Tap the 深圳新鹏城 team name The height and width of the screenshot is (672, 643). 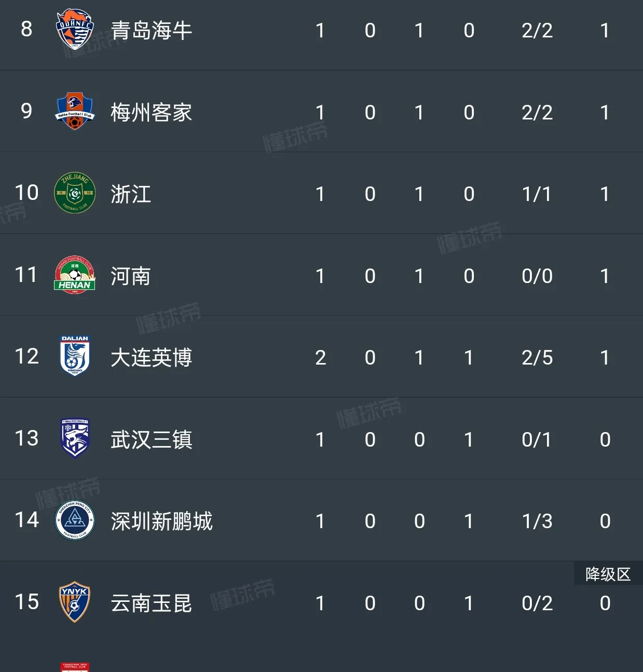(161, 521)
